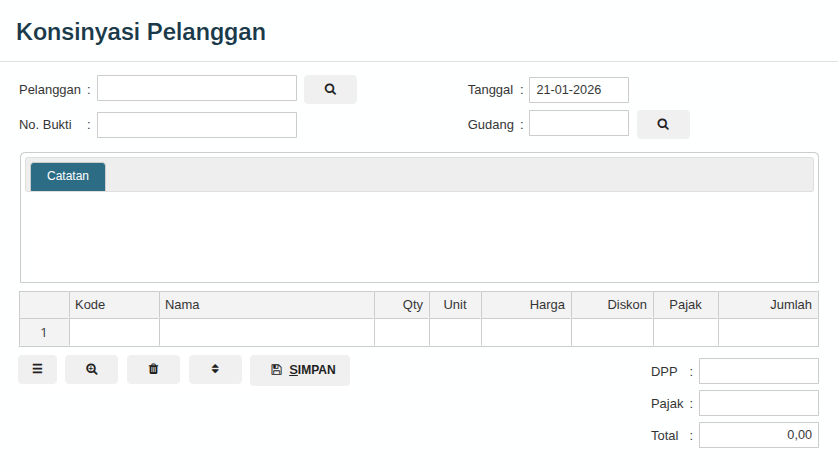The image size is (838, 470).
Task: Select the Pajak cell in row 1
Action: point(686,333)
